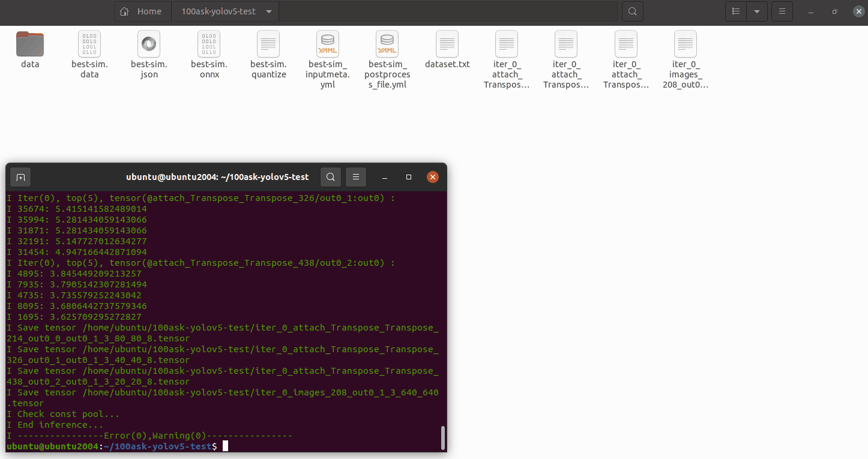Open search in the file manager
The image size is (868, 459).
click(x=632, y=11)
